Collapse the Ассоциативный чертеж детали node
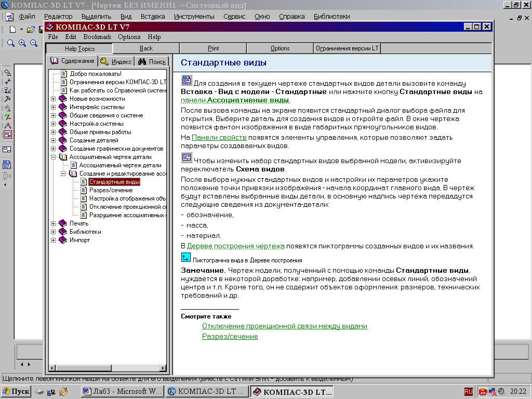The width and height of the screenshot is (532, 399). coord(54,157)
